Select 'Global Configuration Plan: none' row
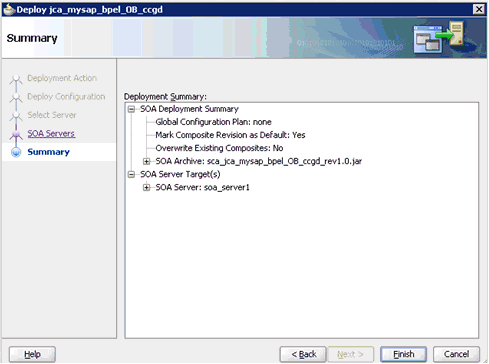Image resolution: width=489 pixels, height=364 pixels. [213, 122]
